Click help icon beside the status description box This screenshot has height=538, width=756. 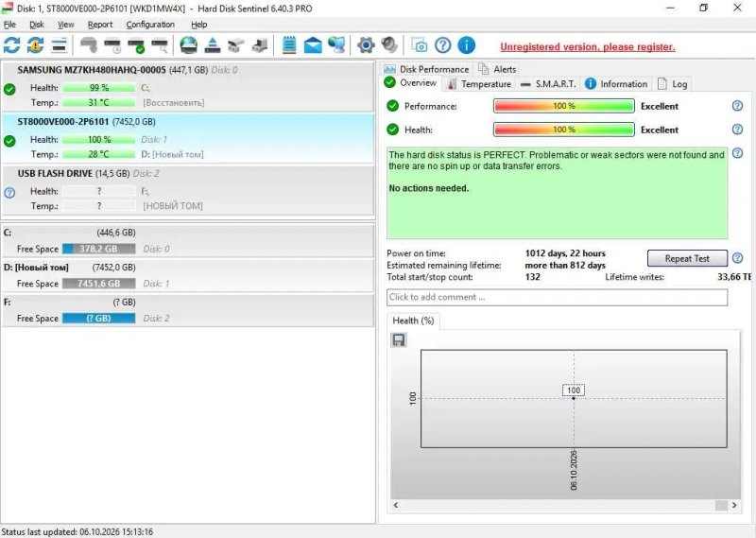(737, 153)
